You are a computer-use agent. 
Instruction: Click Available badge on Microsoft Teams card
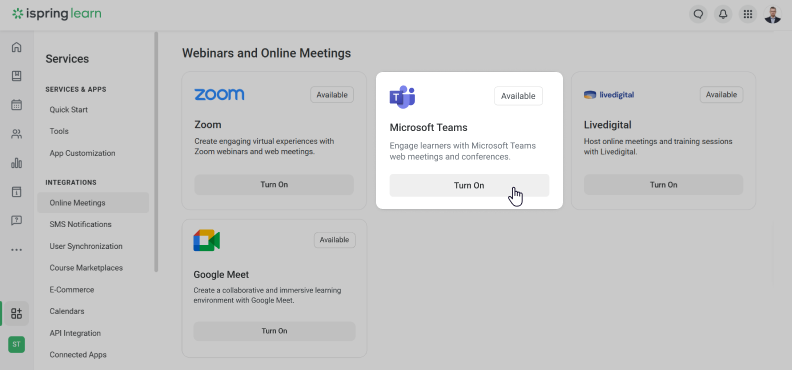point(518,96)
